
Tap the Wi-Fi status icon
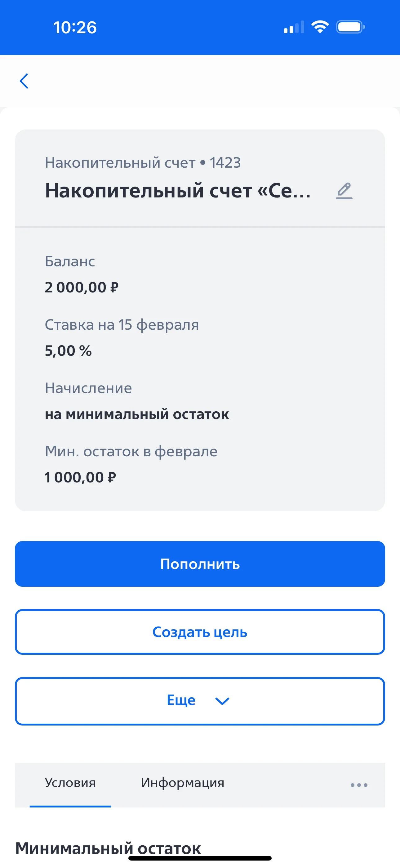click(x=320, y=27)
